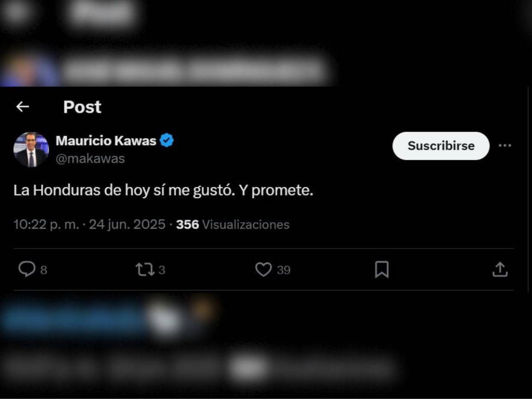Open the three-dot more options menu
The height and width of the screenshot is (399, 532).
(x=505, y=145)
